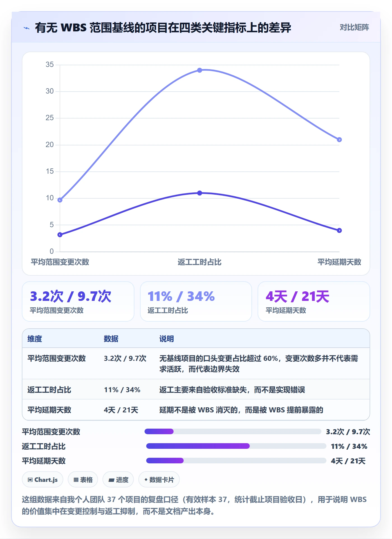The image size is (392, 539).
Task: Open the Chart.js chip
Action: (x=43, y=480)
